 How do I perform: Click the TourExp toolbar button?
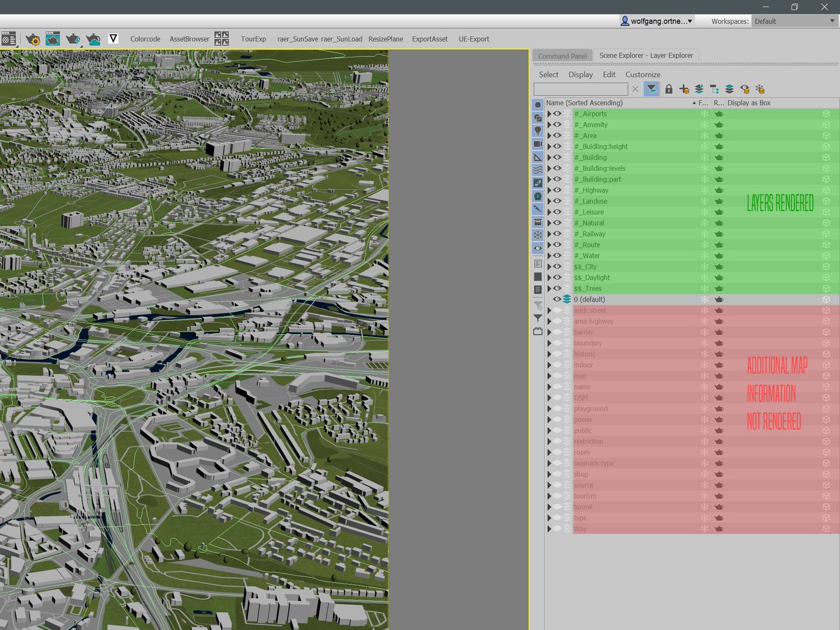[253, 39]
